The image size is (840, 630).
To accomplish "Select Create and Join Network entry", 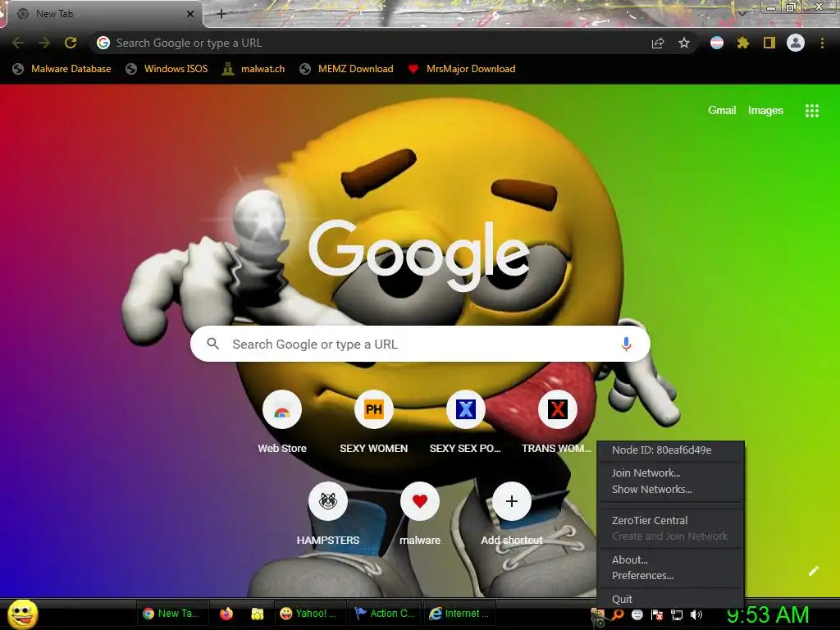I will [671, 536].
